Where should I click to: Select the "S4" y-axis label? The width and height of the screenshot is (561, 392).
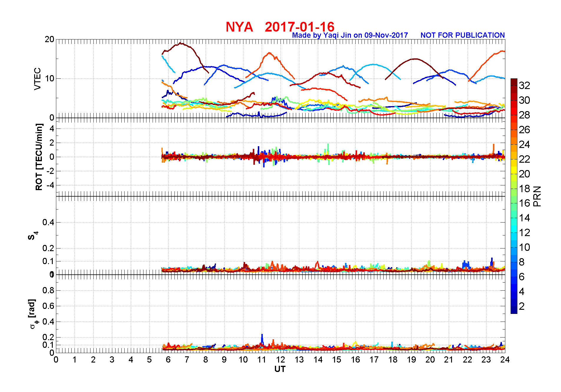point(33,236)
